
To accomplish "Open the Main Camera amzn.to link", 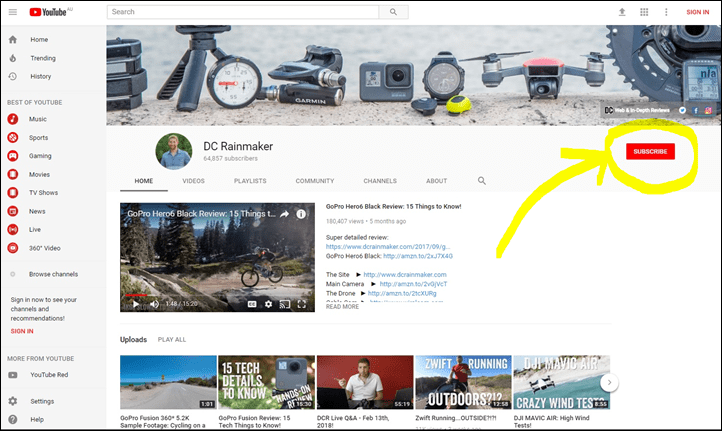I will coord(413,284).
